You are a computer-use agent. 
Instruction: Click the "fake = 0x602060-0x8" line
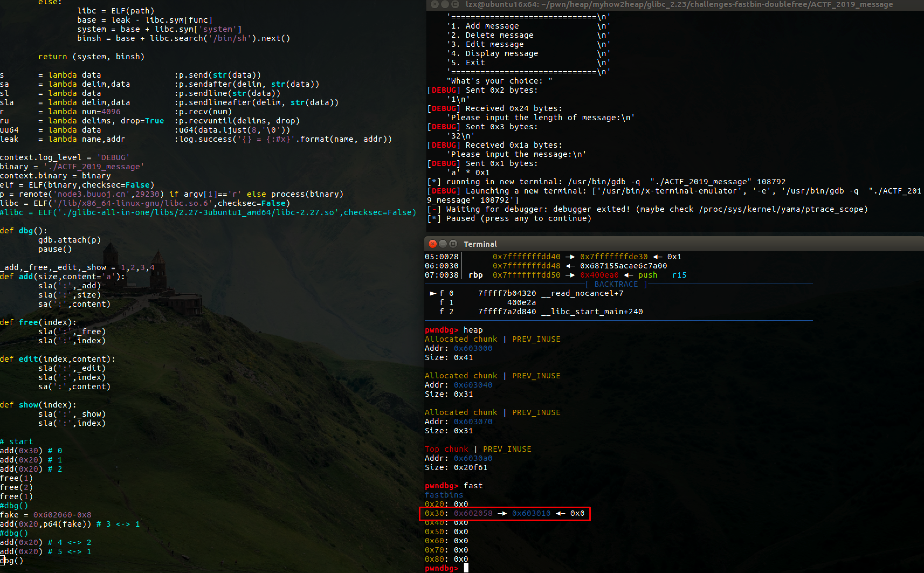pyautogui.click(x=46, y=515)
